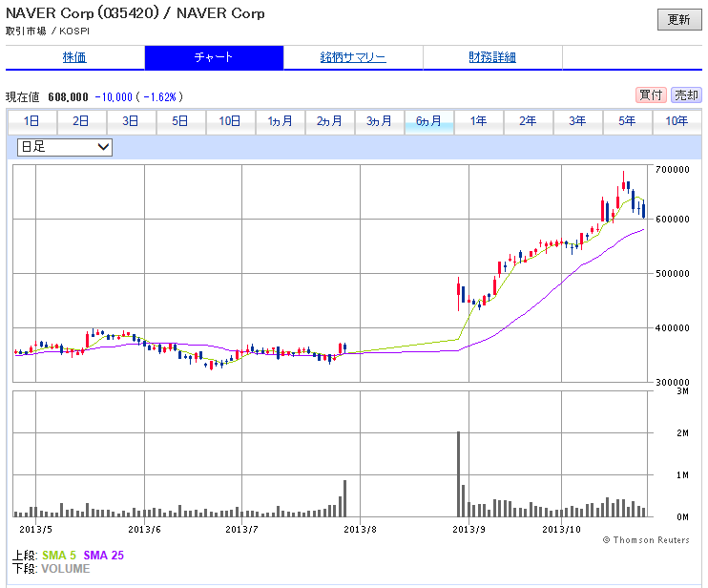Screen dimensions: 708x588
Task: Select the 6ヵ月 chart range
Action: (429, 121)
